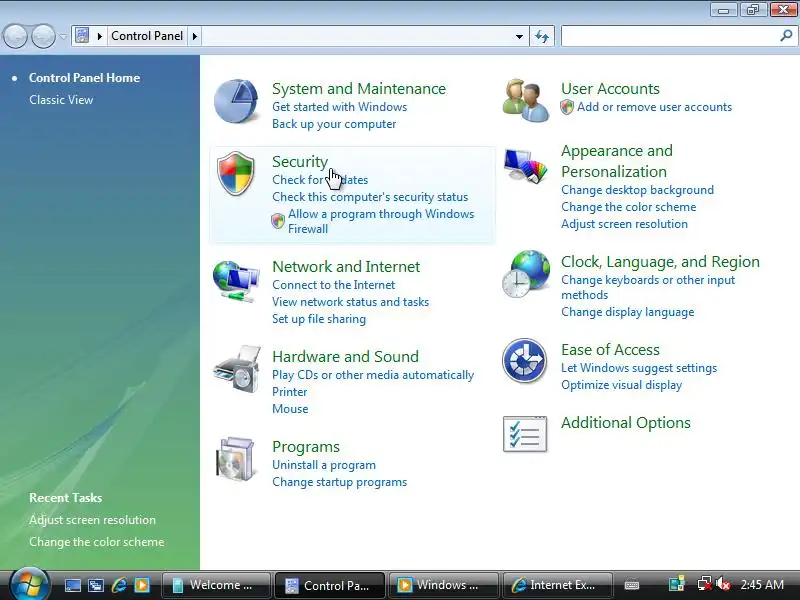This screenshot has width=800, height=600.
Task: Click View network status and tasks
Action: (350, 302)
